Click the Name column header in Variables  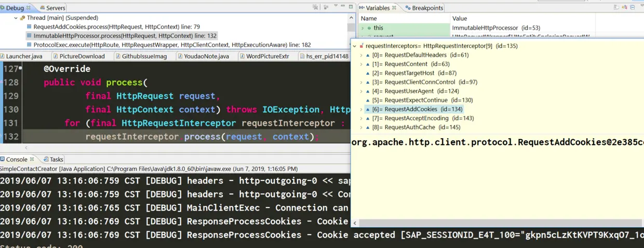[404, 18]
